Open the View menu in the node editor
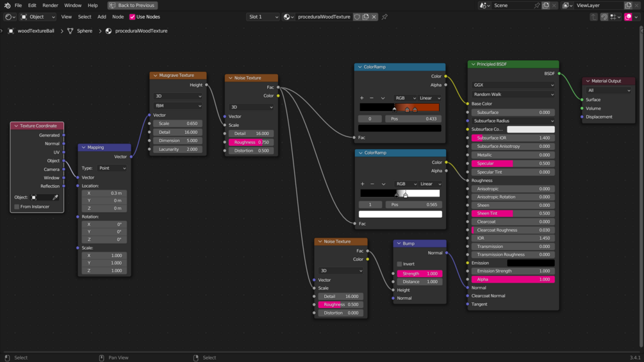The height and width of the screenshot is (362, 644). point(66,17)
